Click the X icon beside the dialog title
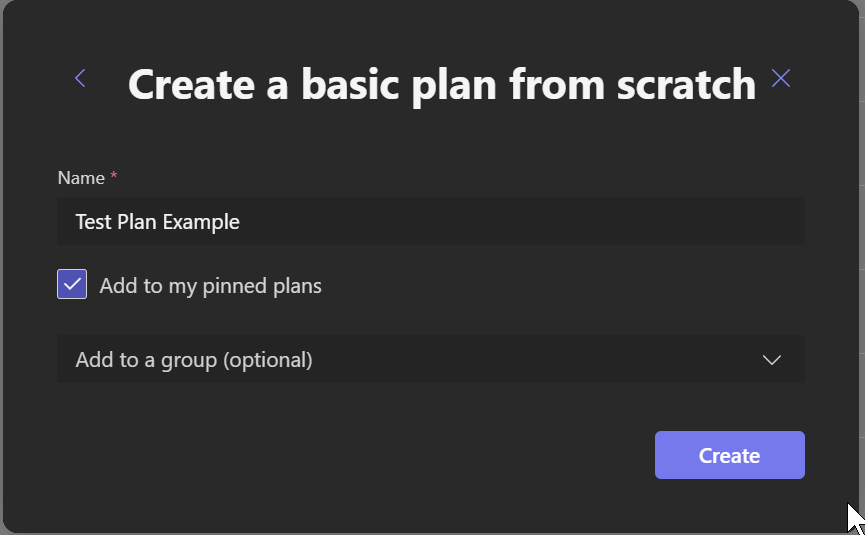Viewport: 865px width, 535px height. tap(781, 78)
